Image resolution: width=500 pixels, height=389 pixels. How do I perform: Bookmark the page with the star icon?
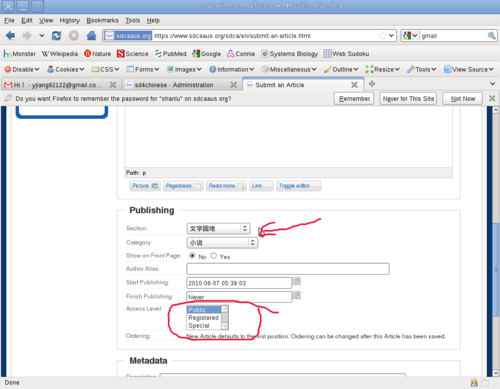click(x=383, y=35)
